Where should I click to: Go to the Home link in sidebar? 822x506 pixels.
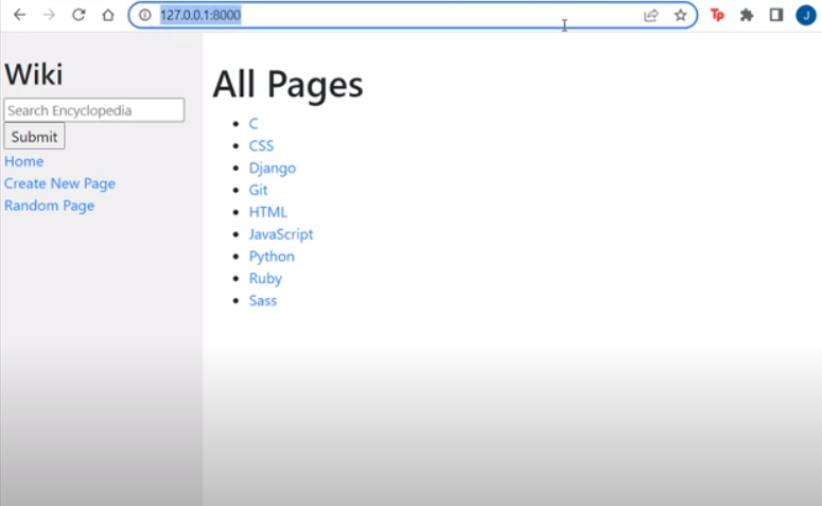coord(24,162)
